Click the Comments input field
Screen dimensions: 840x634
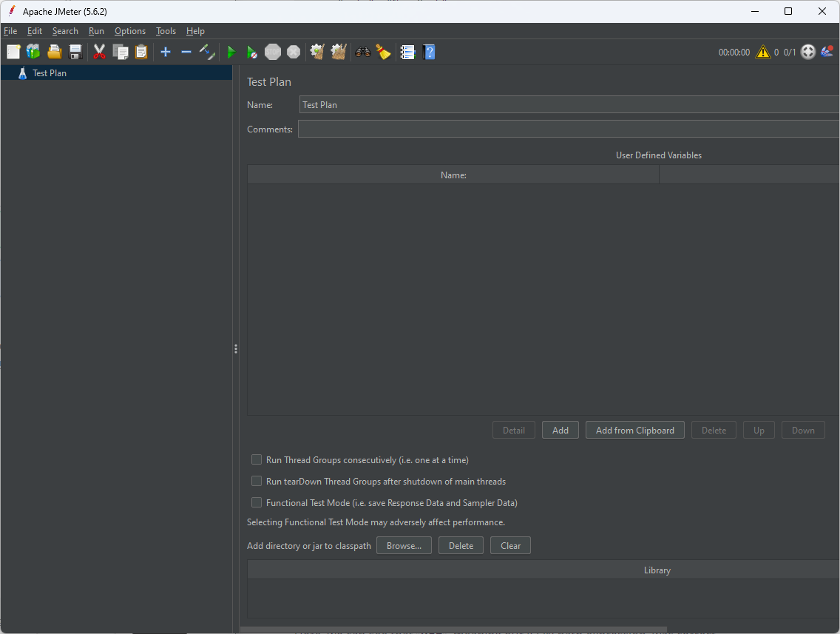pos(569,129)
